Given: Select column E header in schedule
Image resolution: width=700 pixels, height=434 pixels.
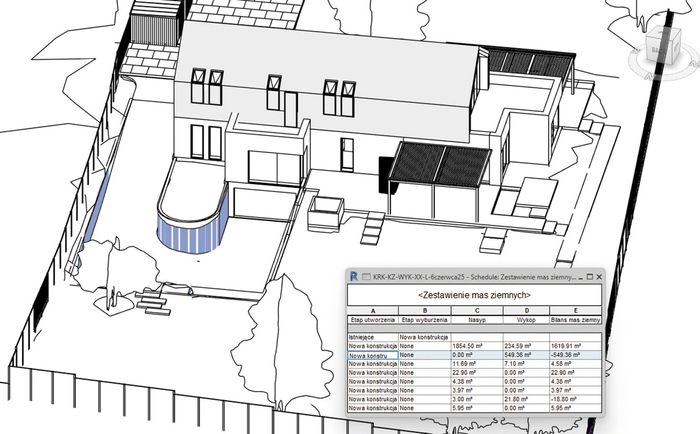Looking at the screenshot, I should point(575,311).
